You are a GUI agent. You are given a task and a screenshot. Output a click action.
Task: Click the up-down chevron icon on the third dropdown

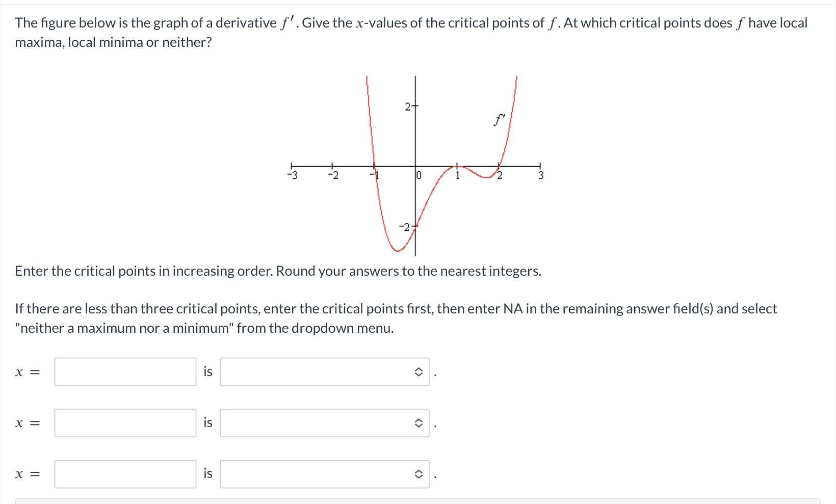pyautogui.click(x=418, y=474)
